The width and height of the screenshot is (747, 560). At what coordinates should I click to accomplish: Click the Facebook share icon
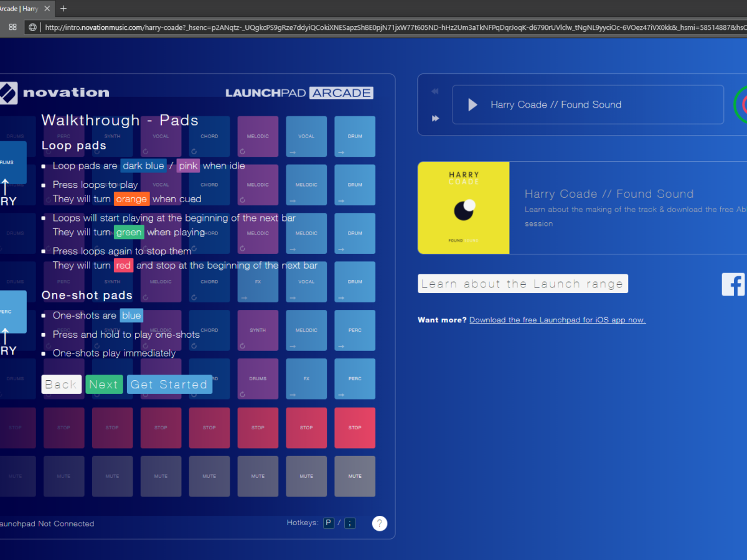733,284
